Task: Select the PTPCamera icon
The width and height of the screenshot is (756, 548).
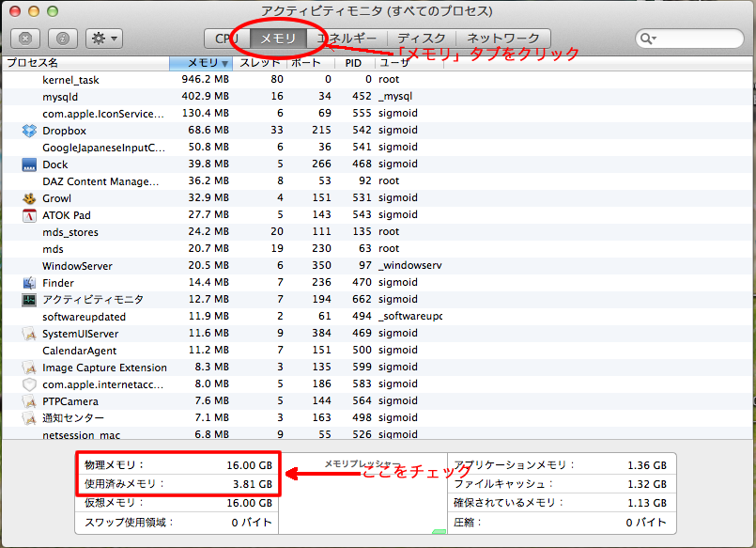Action: [x=29, y=401]
